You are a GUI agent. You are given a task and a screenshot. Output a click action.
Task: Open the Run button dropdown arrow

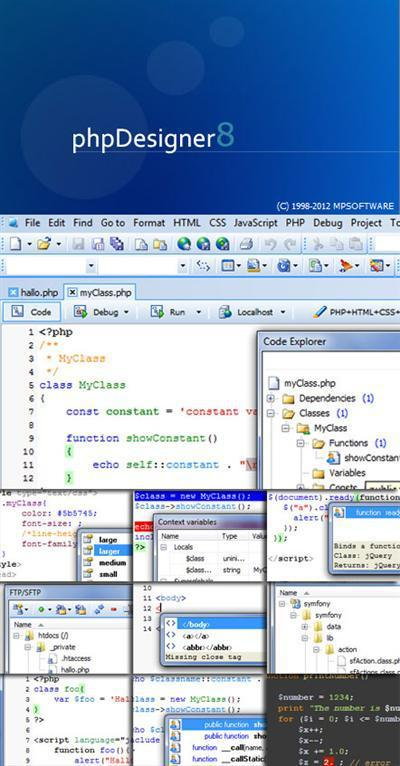click(x=198, y=312)
